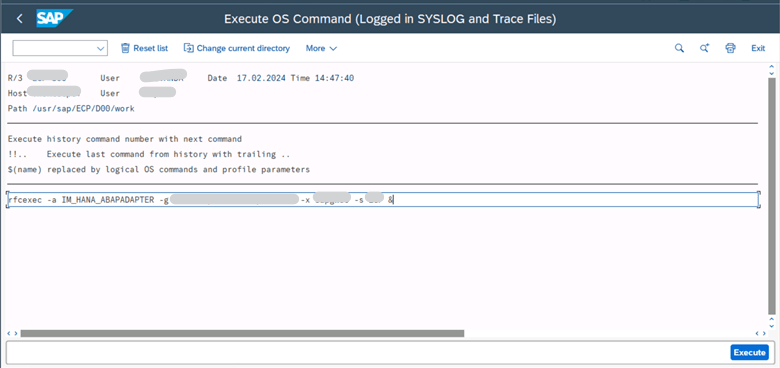
Task: Expand the More menu
Action: coord(321,48)
